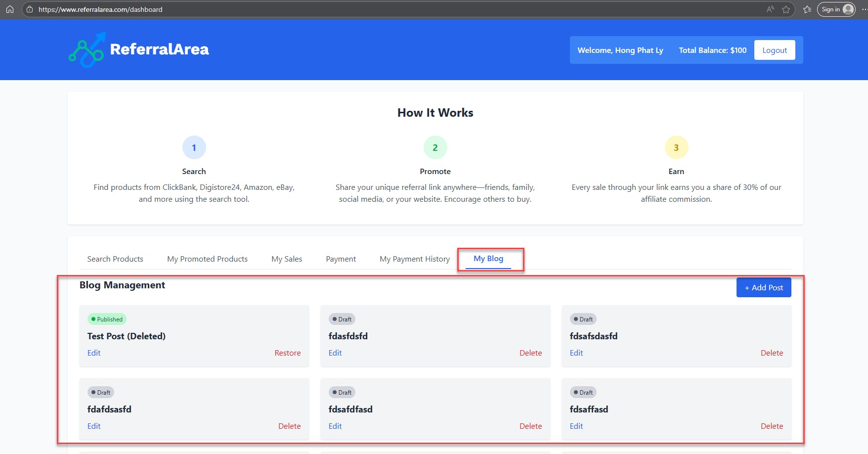This screenshot has width=868, height=454.
Task: Delete the fdsafdfasd draft post
Action: [x=530, y=426]
